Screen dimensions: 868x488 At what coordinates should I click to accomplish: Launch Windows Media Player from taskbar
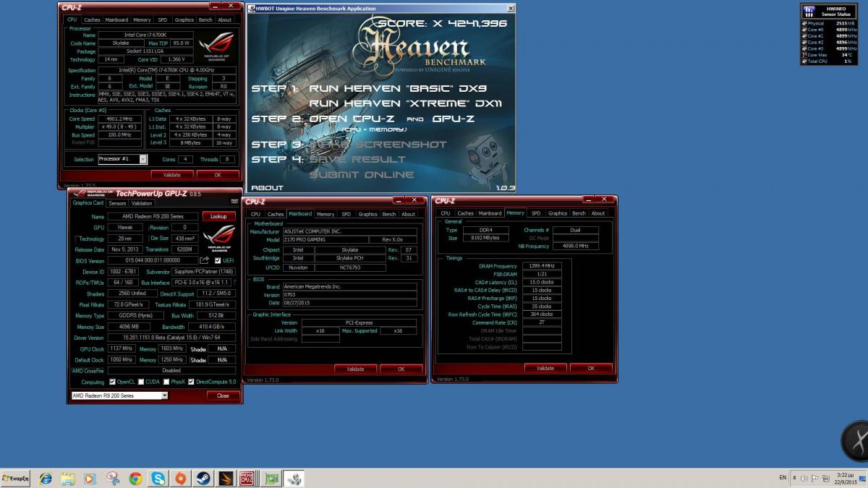pyautogui.click(x=90, y=479)
